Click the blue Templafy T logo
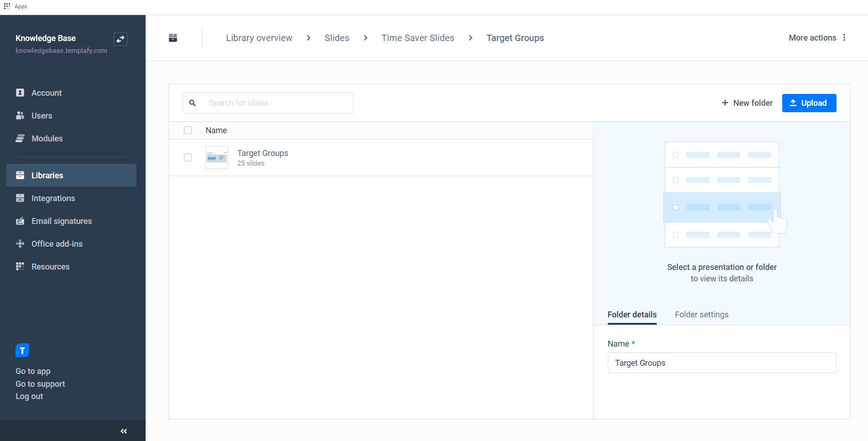Screen dimensions: 868x441 coord(22,350)
